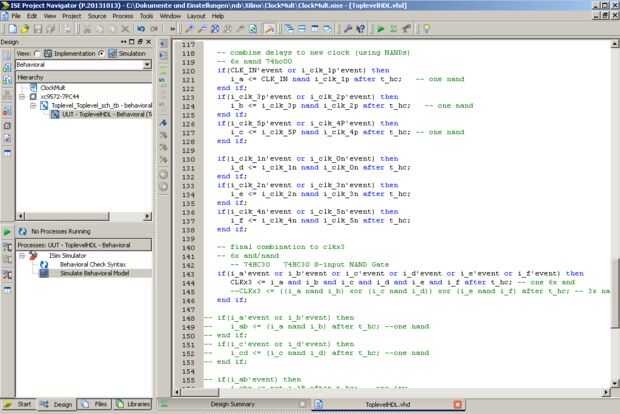Open the Window menu
The image size is (620, 414).
(170, 16)
